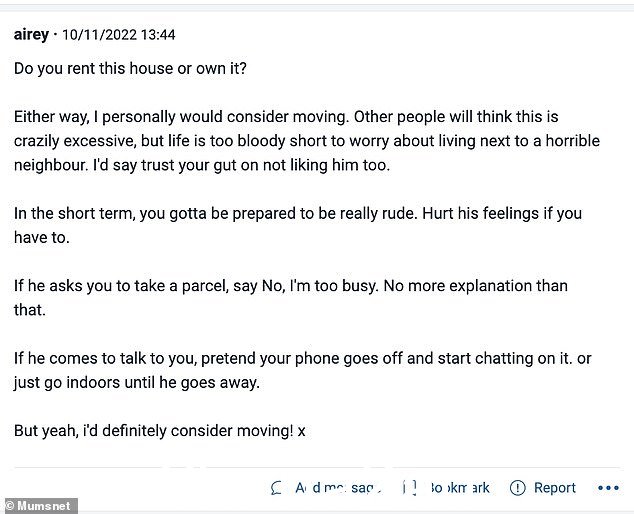The image size is (634, 514).
Task: Open the profile of user airey
Action: coord(31,34)
